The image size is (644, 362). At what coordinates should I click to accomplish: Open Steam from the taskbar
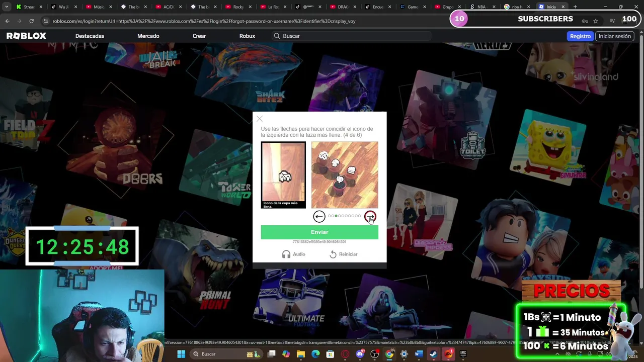click(433, 354)
